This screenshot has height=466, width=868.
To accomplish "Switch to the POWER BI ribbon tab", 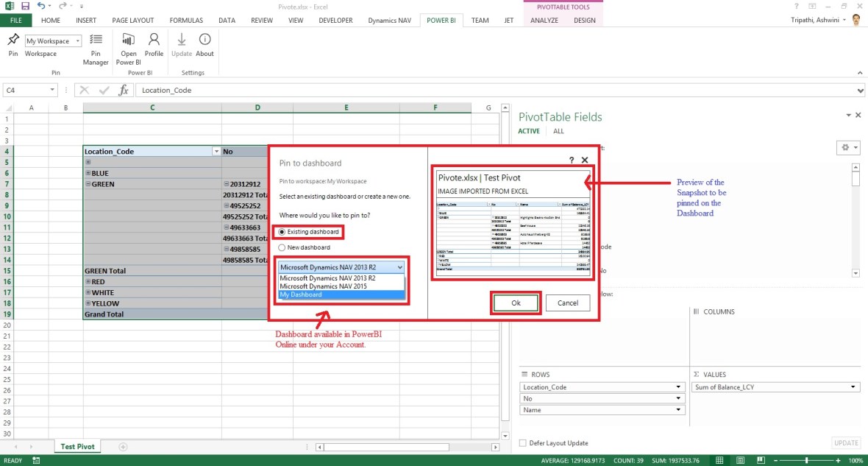I will coord(441,20).
